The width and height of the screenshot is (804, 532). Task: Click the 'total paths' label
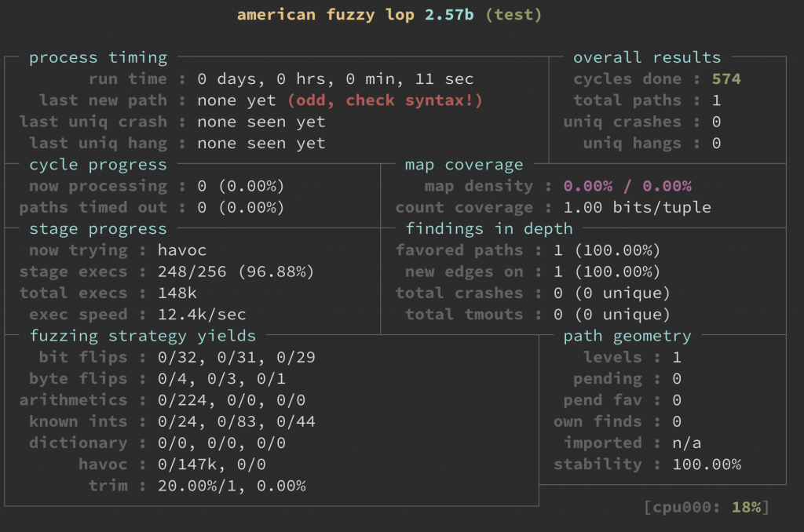point(627,100)
